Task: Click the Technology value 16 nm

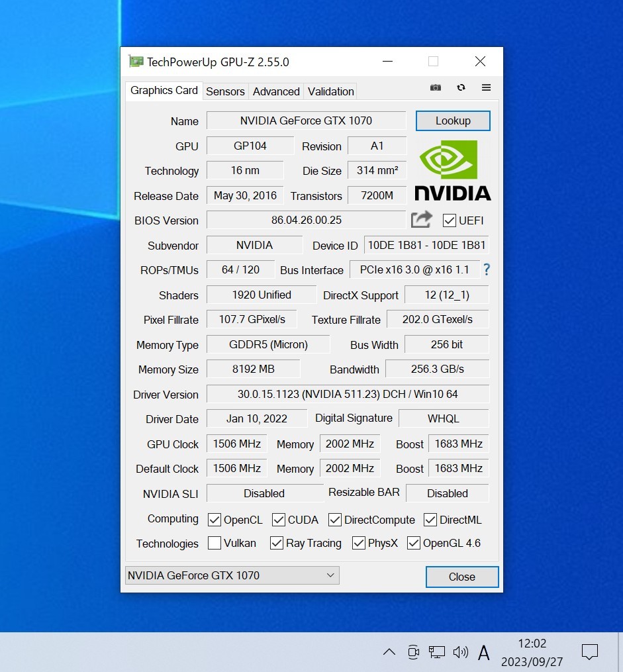Action: pos(245,170)
